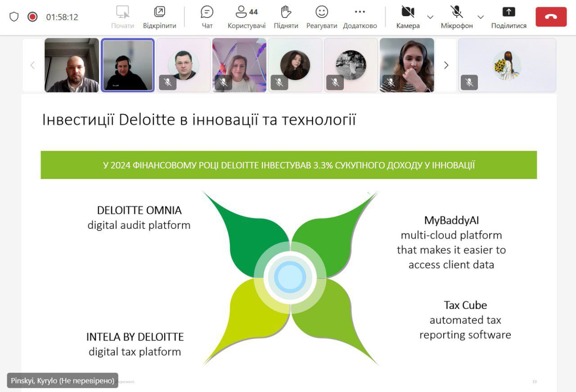This screenshot has height=392, width=576.
Task: Expand microphone options dropdown arrow
Action: click(x=481, y=17)
